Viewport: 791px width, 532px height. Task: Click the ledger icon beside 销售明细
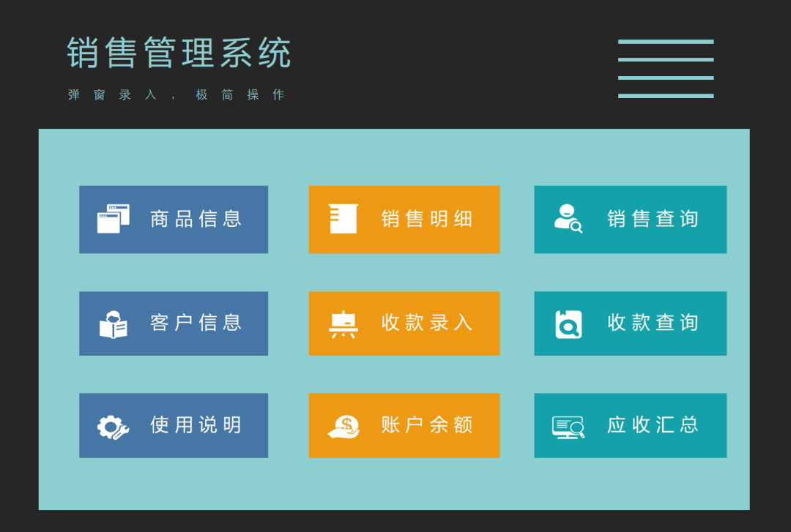[343, 219]
